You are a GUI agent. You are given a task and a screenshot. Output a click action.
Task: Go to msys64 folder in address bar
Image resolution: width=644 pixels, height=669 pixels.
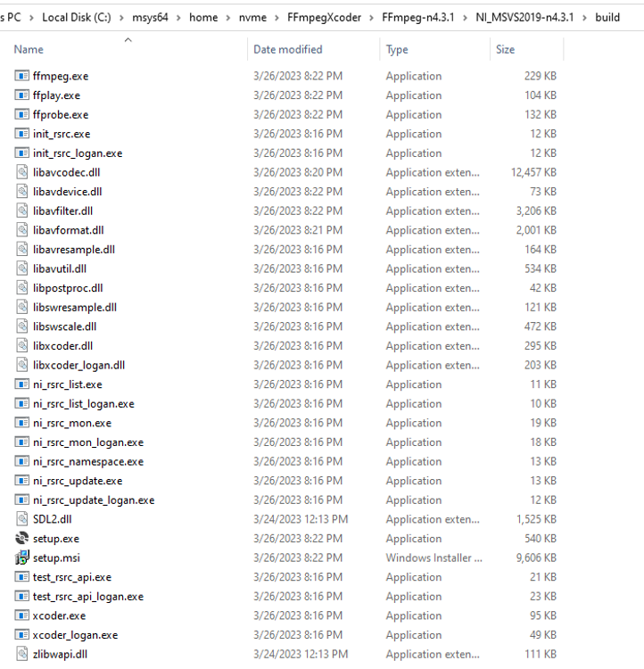tap(150, 18)
